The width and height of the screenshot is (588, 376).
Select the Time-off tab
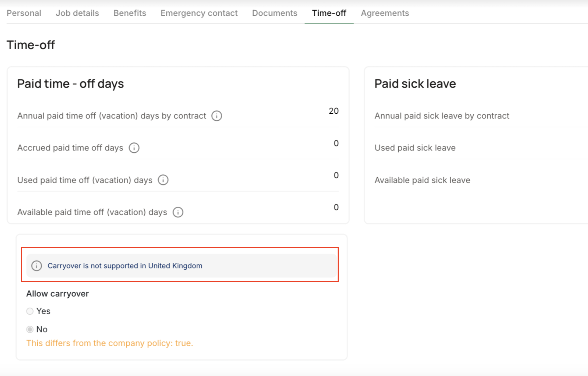coord(329,13)
